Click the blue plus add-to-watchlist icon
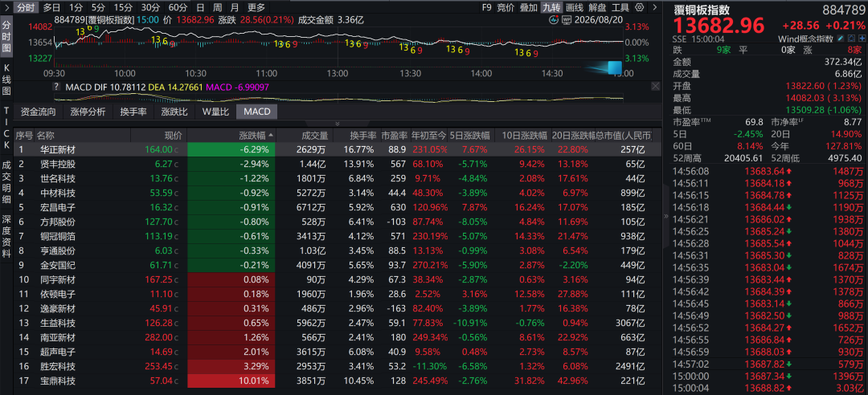Screen dimensions: 868x395 861,39
